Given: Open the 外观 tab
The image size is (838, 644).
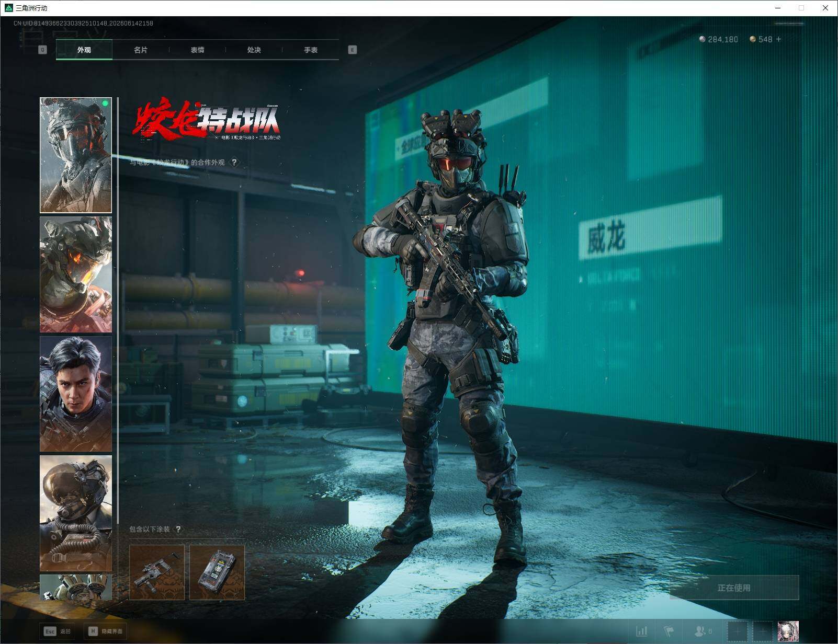Looking at the screenshot, I should 84,50.
